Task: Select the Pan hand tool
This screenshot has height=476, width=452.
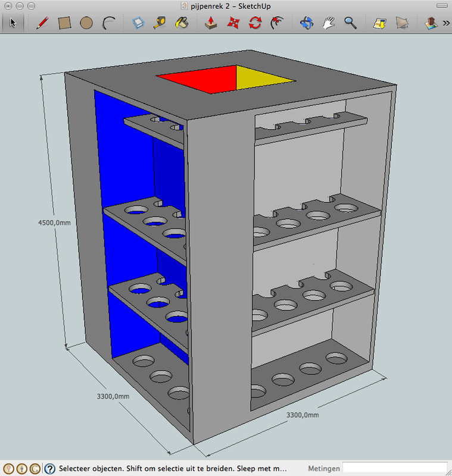Action: [328, 23]
